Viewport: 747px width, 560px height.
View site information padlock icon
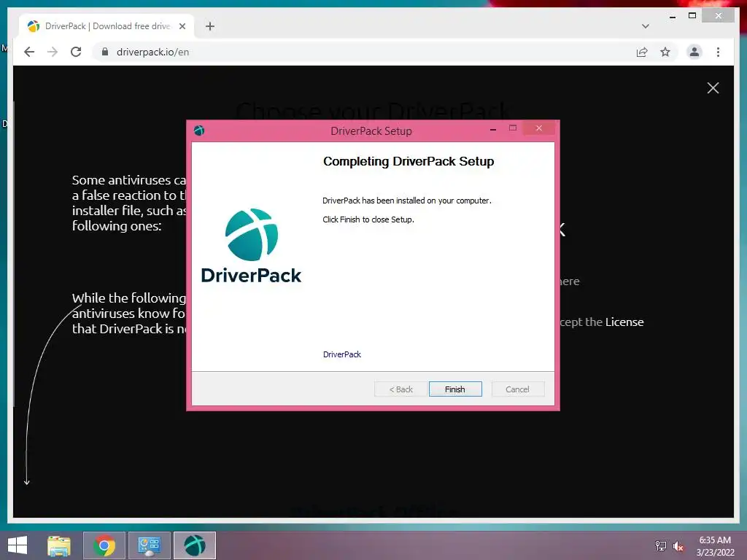point(105,52)
